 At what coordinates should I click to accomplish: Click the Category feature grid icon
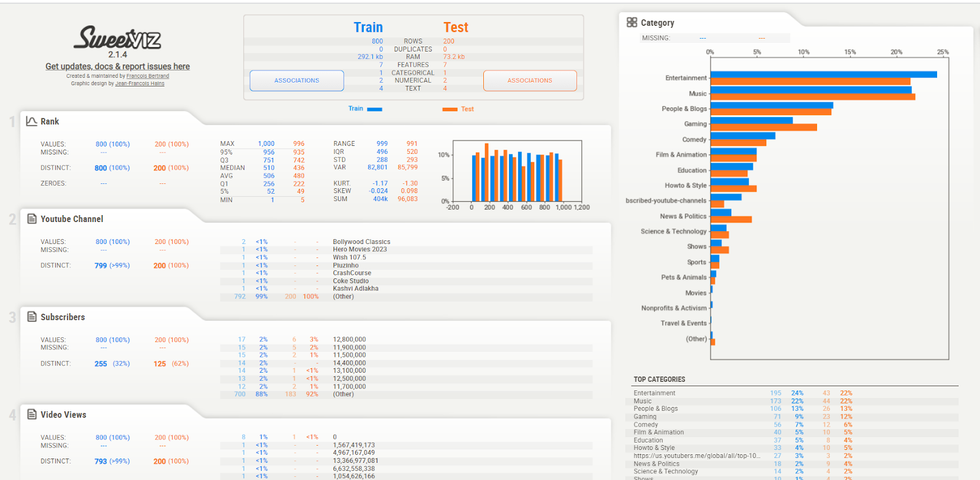point(632,22)
